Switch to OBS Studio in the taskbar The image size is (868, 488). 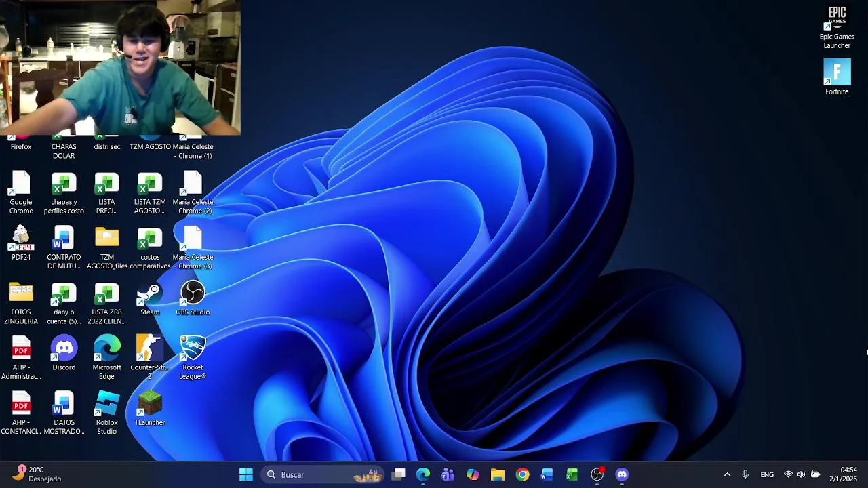pyautogui.click(x=597, y=474)
